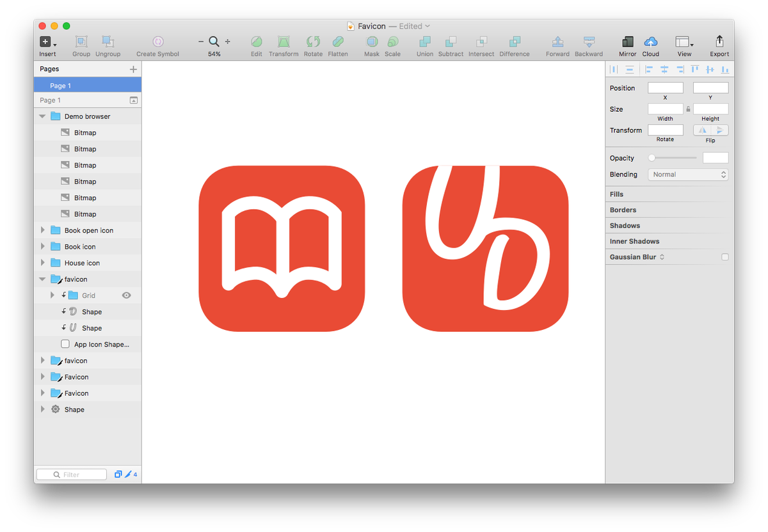The image size is (768, 532).
Task: Move layer Forward using toolbar icon
Action: pos(557,42)
